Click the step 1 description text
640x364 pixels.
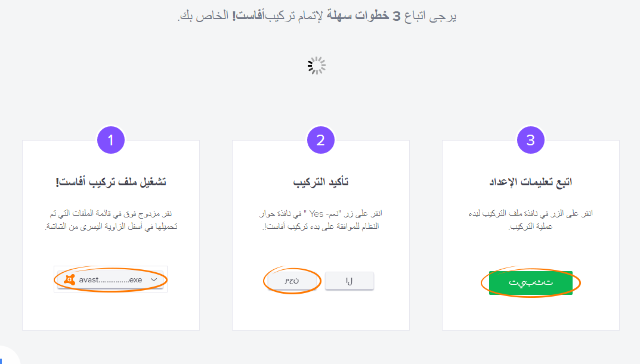[x=110, y=220]
